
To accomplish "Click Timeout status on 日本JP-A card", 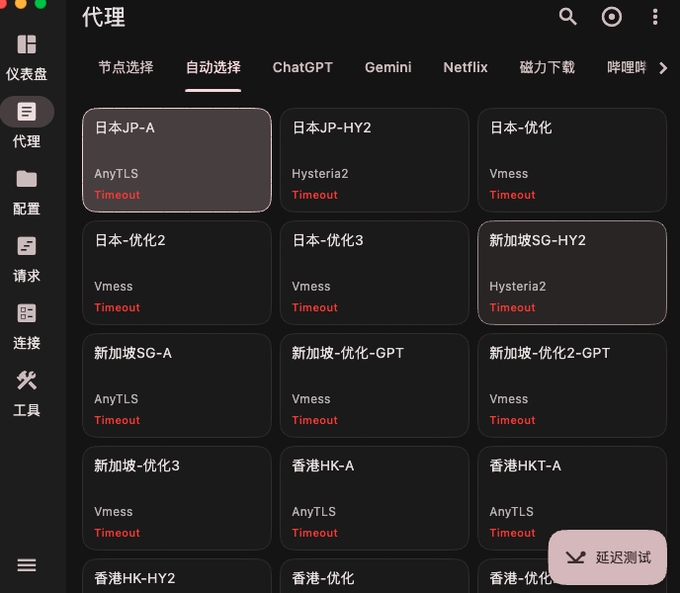I will (117, 195).
